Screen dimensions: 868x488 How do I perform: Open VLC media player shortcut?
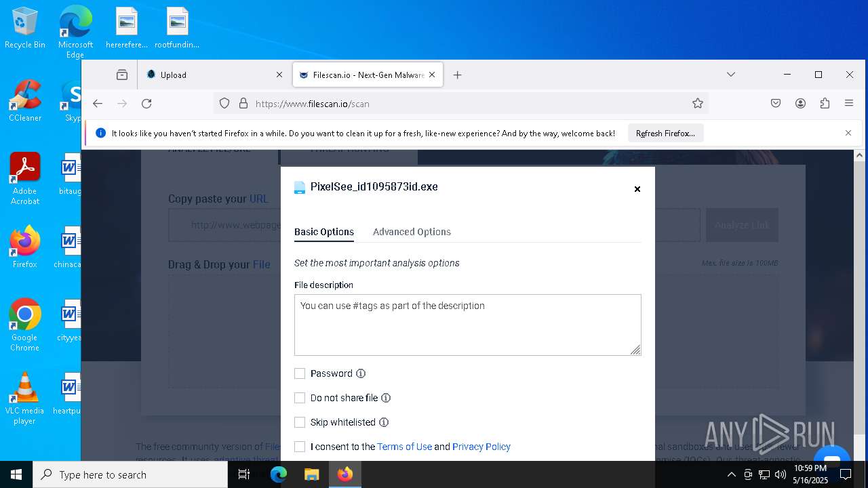pyautogui.click(x=25, y=398)
